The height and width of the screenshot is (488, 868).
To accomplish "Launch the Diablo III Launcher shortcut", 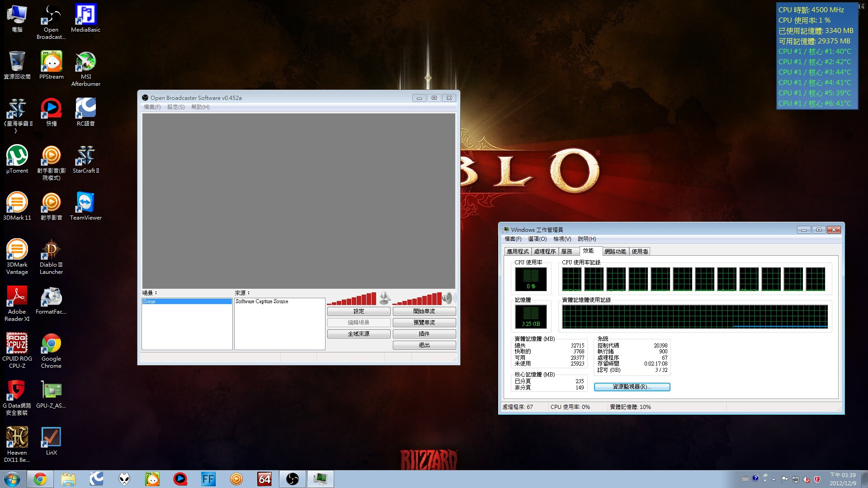I will click(x=51, y=257).
